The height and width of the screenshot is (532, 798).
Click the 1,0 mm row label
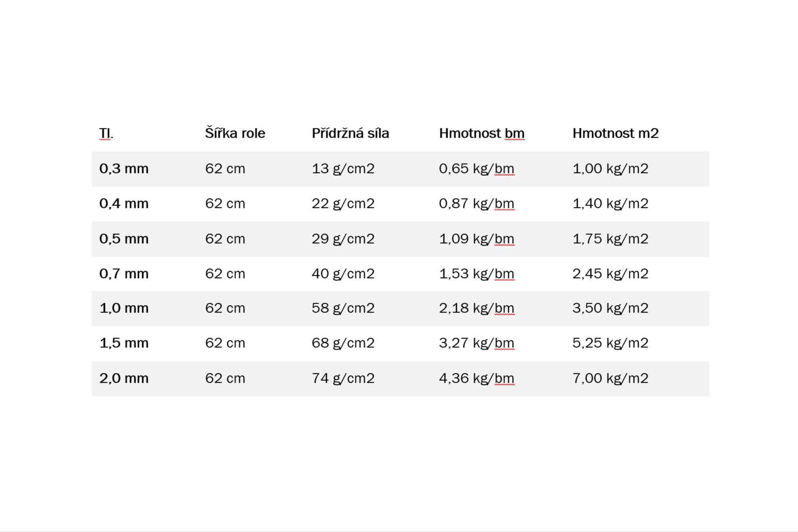[124, 308]
